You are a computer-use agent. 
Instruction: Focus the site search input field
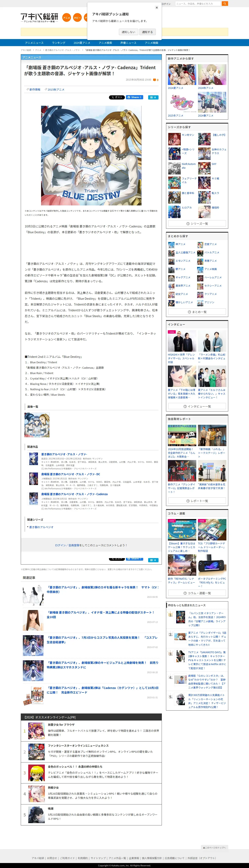pyautogui.click(x=198, y=3)
